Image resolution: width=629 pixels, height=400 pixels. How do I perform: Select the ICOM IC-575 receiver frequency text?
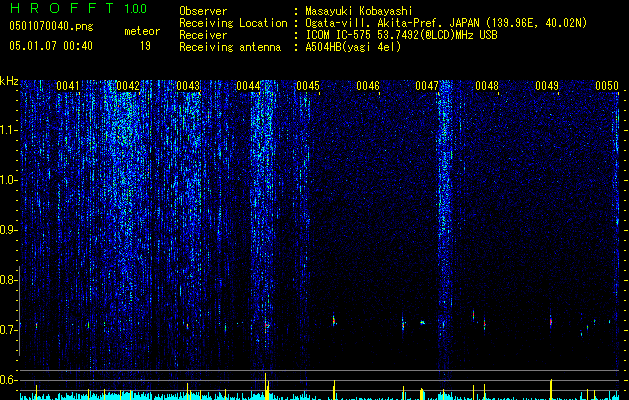(x=401, y=35)
